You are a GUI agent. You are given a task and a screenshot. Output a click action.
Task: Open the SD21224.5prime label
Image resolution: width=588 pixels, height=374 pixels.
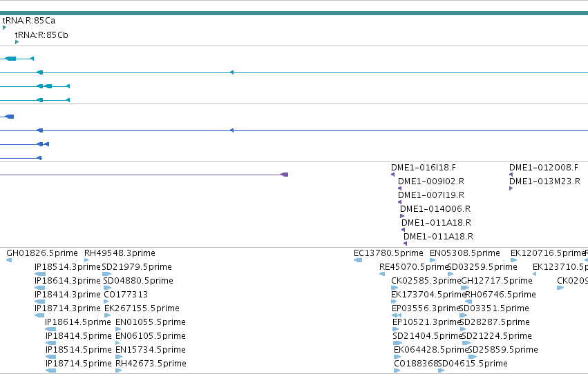coord(497,337)
